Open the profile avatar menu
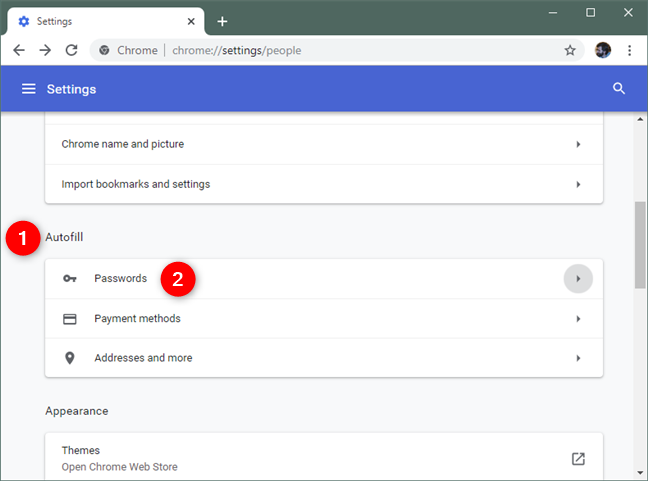 tap(603, 50)
